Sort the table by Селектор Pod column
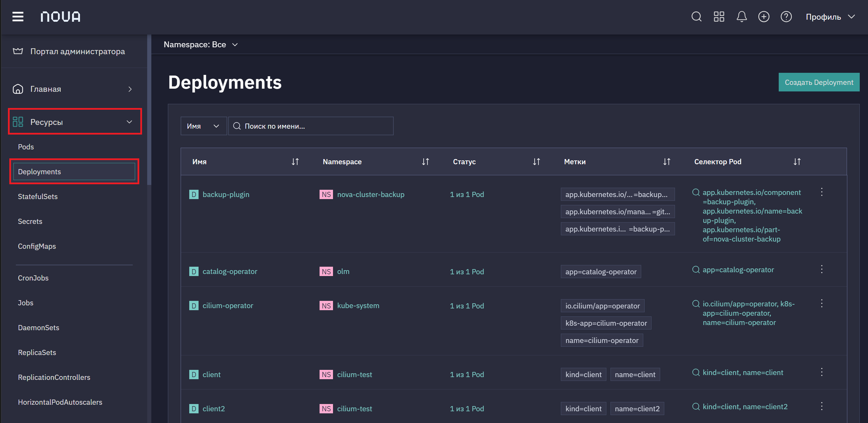The image size is (868, 423). [x=797, y=161]
